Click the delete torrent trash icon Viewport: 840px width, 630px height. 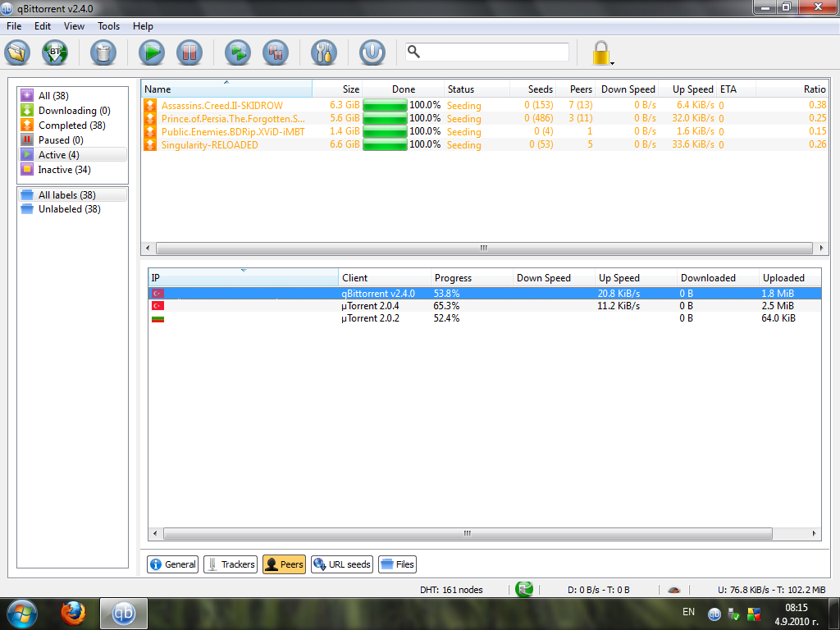click(103, 52)
